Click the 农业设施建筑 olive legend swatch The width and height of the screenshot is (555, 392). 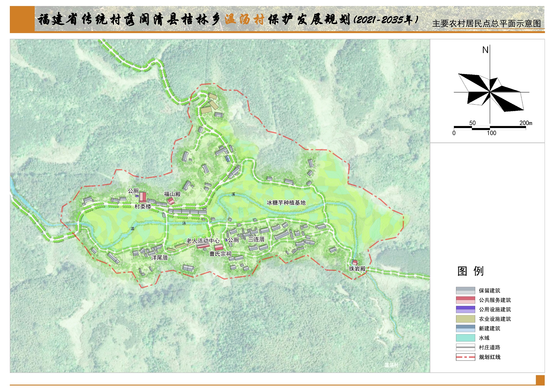click(465, 319)
